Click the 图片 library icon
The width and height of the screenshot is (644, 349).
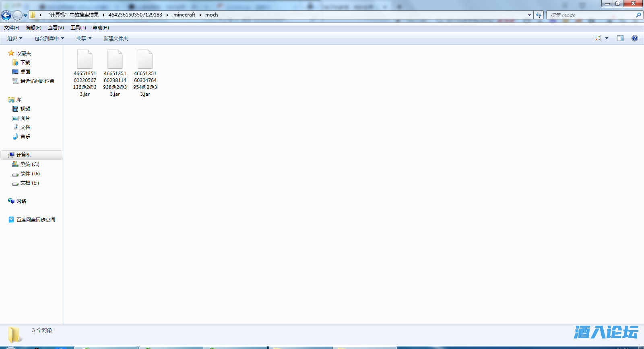point(15,118)
